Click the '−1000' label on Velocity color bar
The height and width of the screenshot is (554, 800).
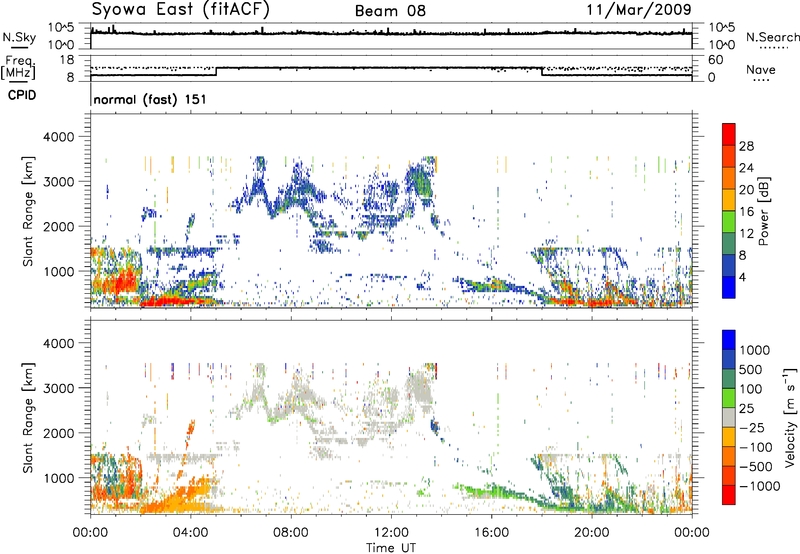(759, 486)
